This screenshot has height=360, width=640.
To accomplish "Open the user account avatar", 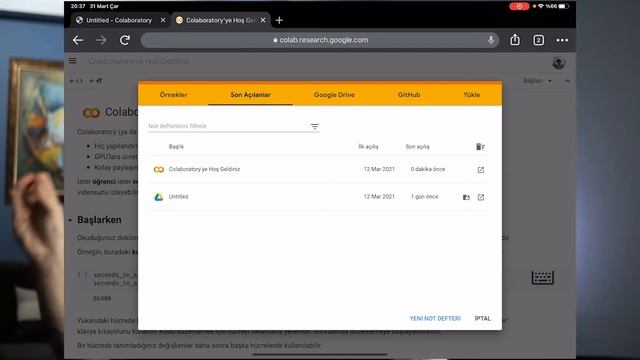I will pyautogui.click(x=558, y=62).
